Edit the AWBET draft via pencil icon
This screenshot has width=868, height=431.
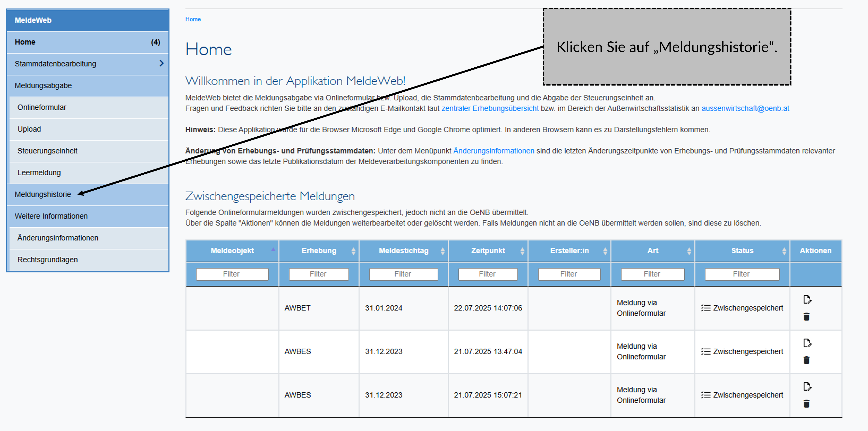(x=808, y=300)
